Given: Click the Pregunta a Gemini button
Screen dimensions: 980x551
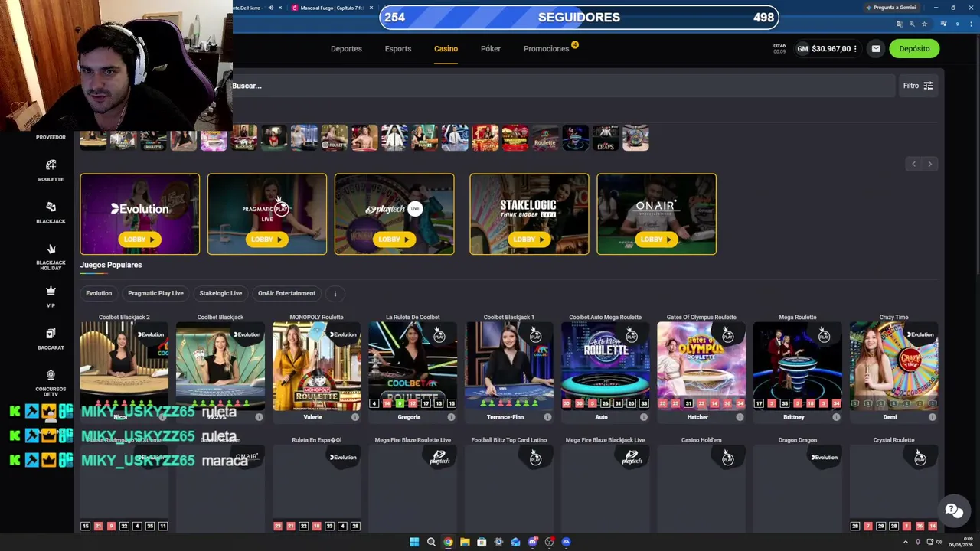Looking at the screenshot, I should (890, 8).
